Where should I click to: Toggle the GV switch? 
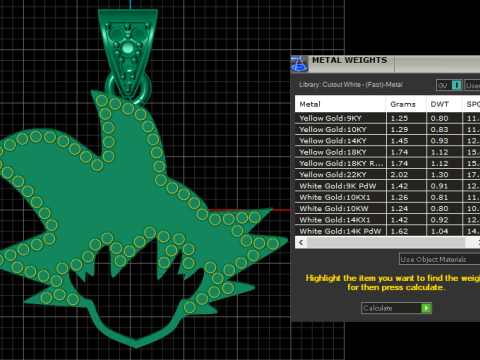[x=449, y=85]
